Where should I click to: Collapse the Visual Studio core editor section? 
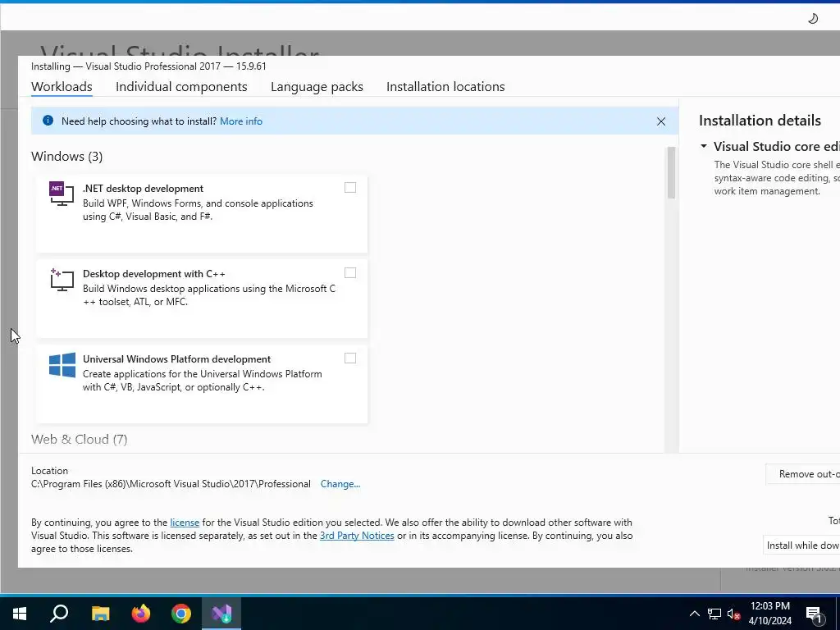pos(704,146)
